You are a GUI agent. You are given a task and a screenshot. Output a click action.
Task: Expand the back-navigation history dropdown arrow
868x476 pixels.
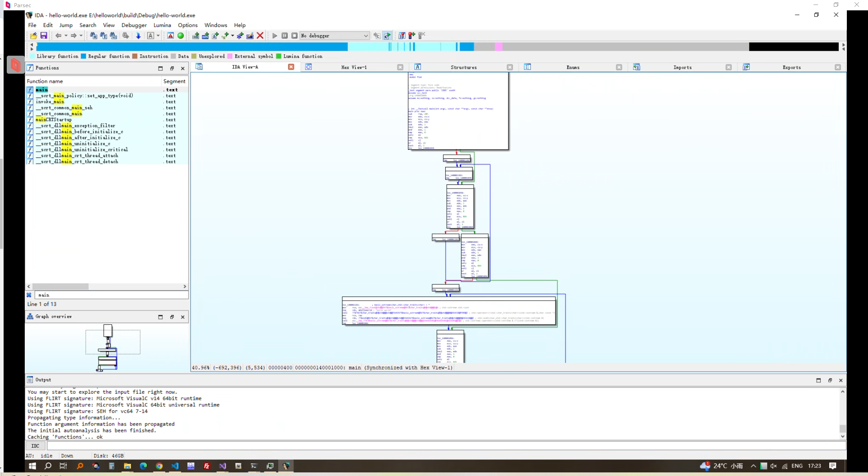tap(66, 36)
